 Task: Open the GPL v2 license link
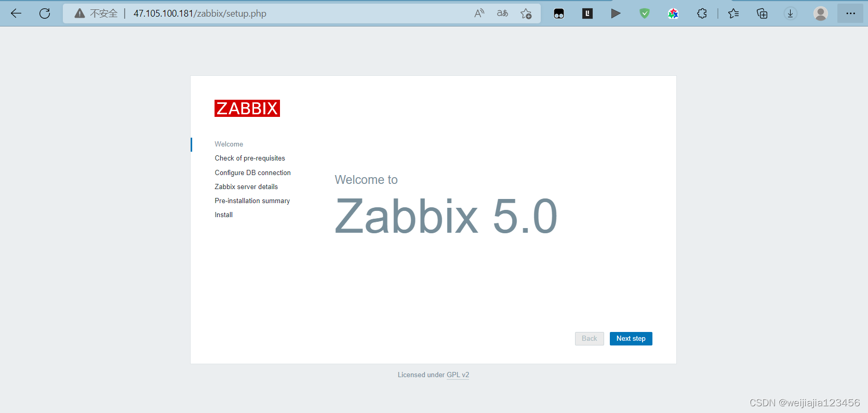pos(458,375)
